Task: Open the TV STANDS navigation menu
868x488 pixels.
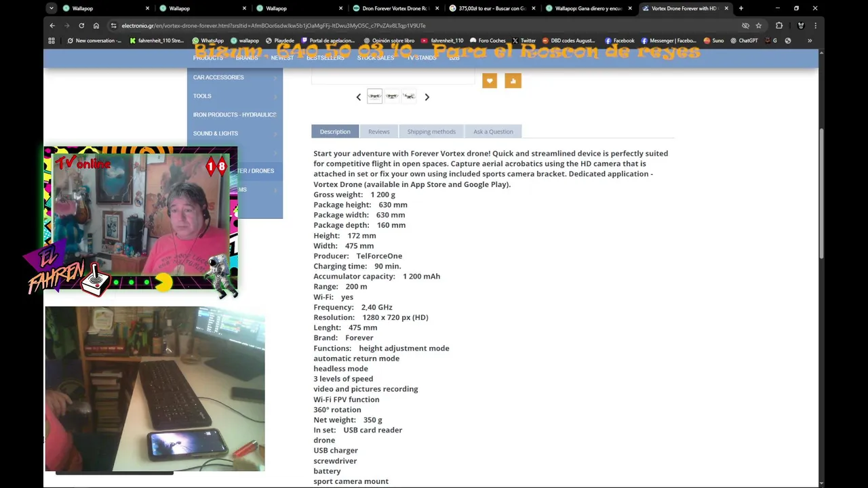Action: coord(422,58)
